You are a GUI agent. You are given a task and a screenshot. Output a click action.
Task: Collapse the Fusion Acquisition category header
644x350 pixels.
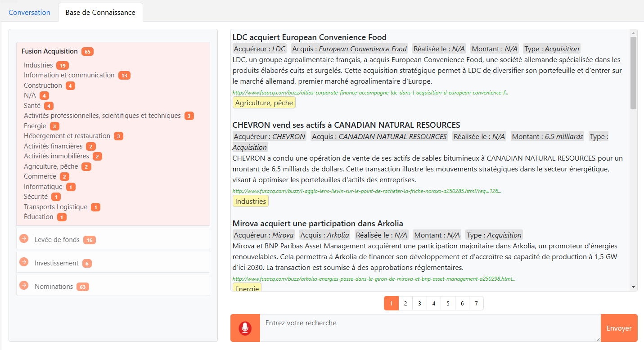(x=50, y=51)
